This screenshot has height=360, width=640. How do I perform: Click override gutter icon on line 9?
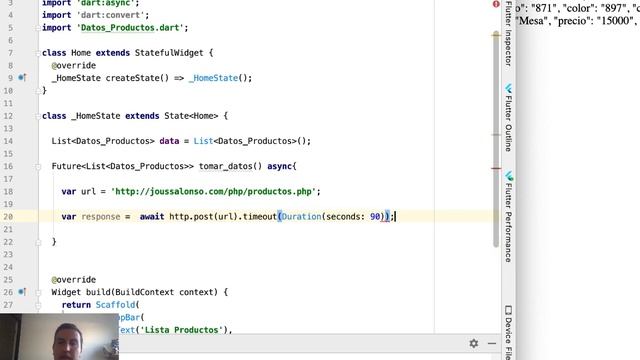pyautogui.click(x=22, y=78)
